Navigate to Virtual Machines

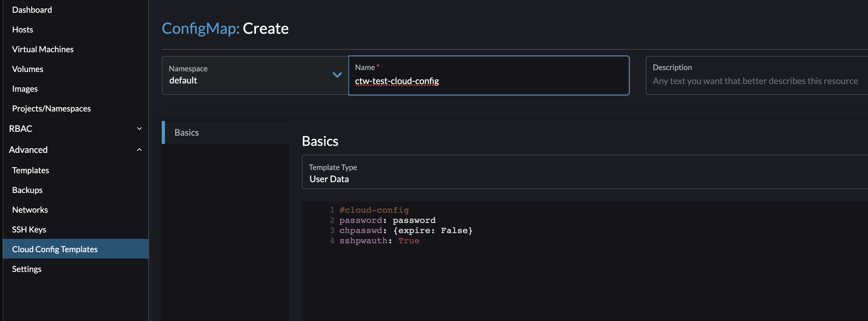point(43,49)
